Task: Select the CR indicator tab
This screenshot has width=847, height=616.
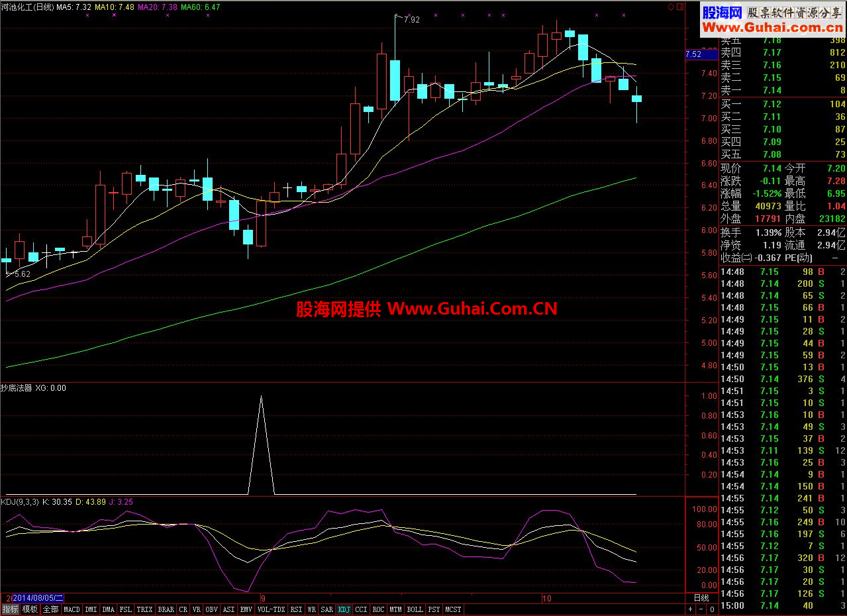Action: 183,609
